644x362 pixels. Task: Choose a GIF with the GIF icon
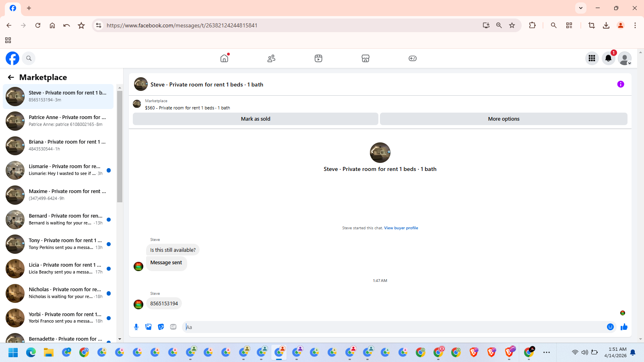pos(173,327)
